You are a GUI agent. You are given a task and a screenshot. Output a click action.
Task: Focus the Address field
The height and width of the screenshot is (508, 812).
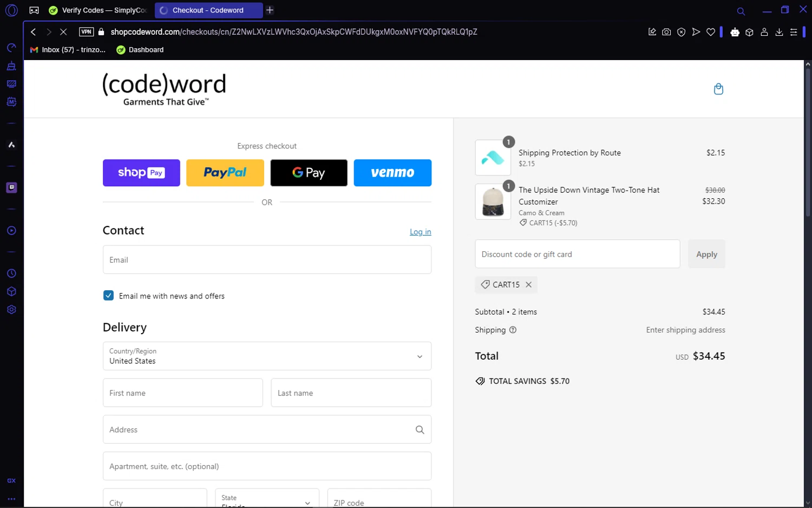point(267,429)
